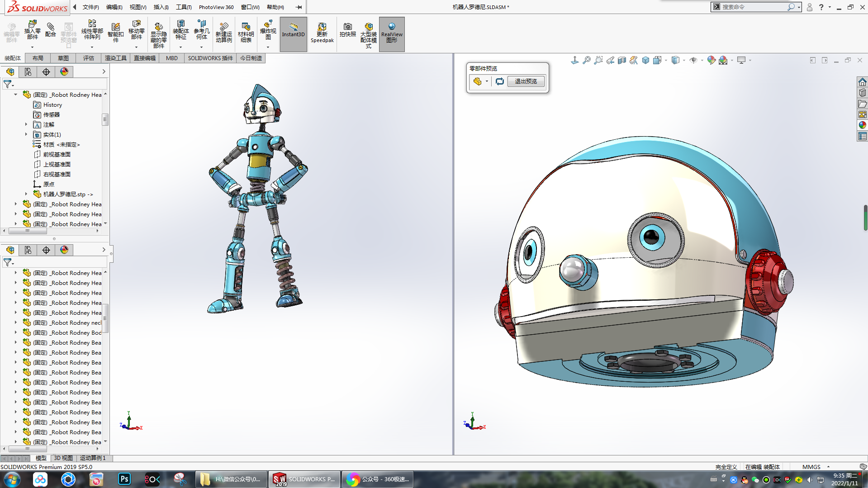Toggle RealView 图形 graphics
Screen dimensions: 868x488
(392, 34)
